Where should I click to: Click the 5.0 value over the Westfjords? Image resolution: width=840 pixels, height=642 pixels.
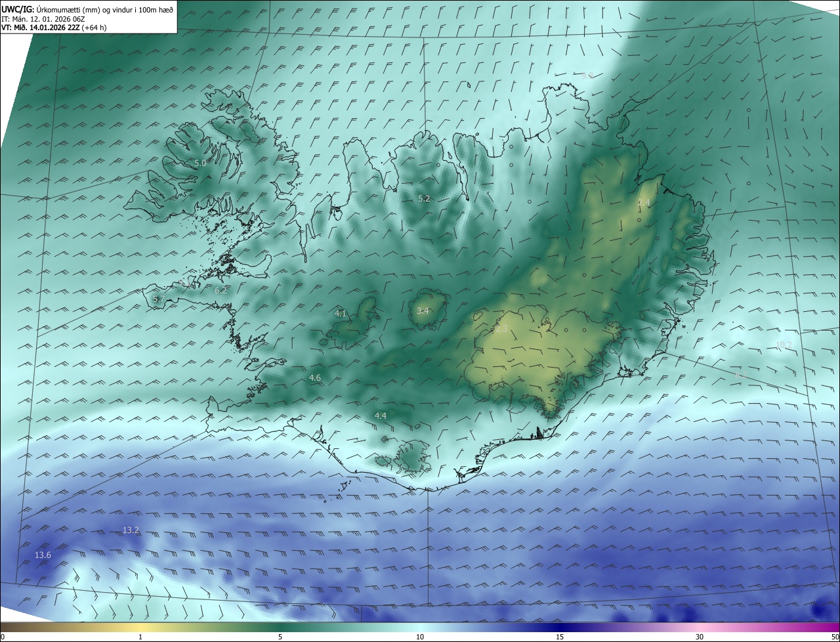click(200, 163)
